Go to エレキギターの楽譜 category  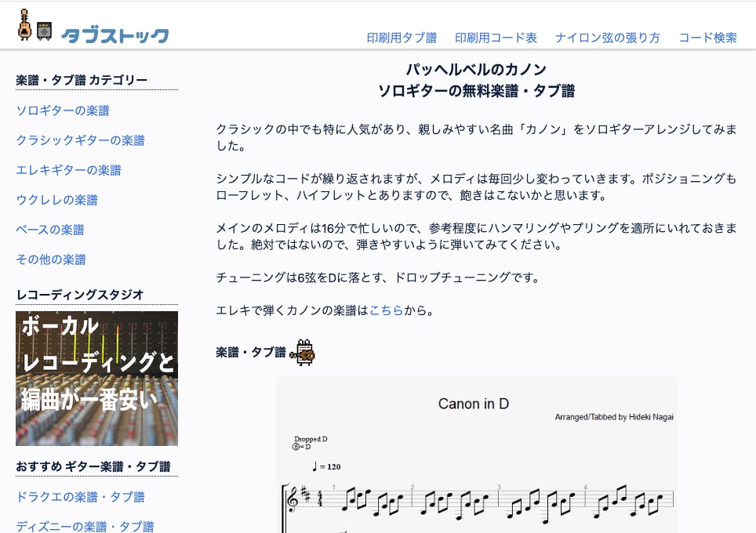pyautogui.click(x=68, y=170)
